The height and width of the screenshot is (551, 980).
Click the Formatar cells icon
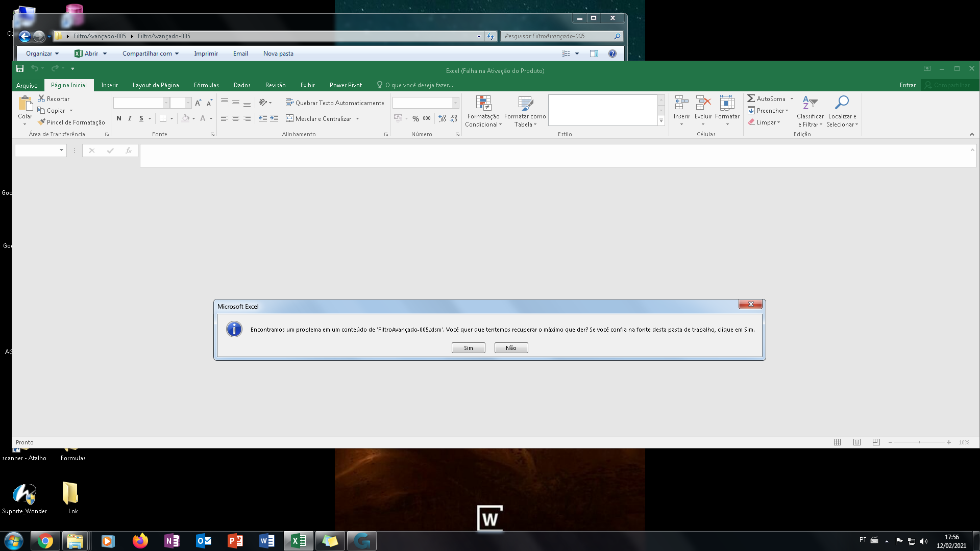pos(727,103)
